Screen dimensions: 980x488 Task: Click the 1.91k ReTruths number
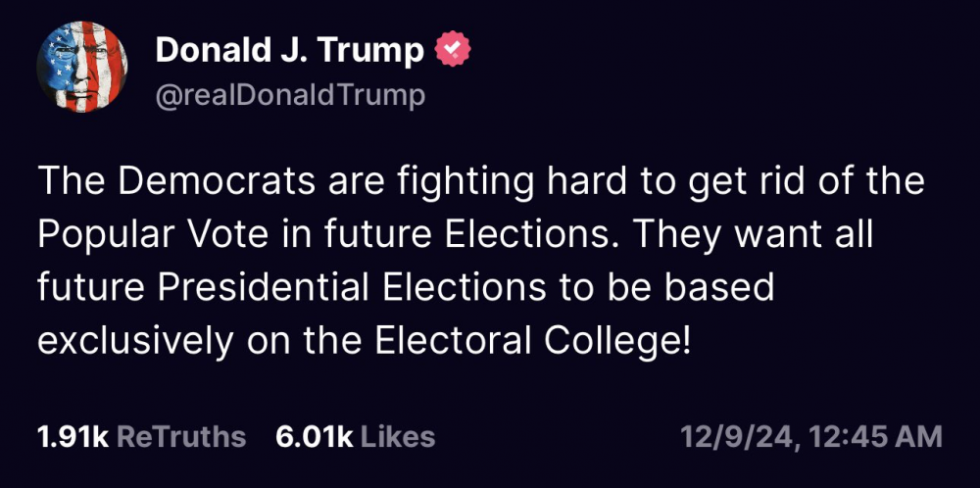(x=72, y=436)
